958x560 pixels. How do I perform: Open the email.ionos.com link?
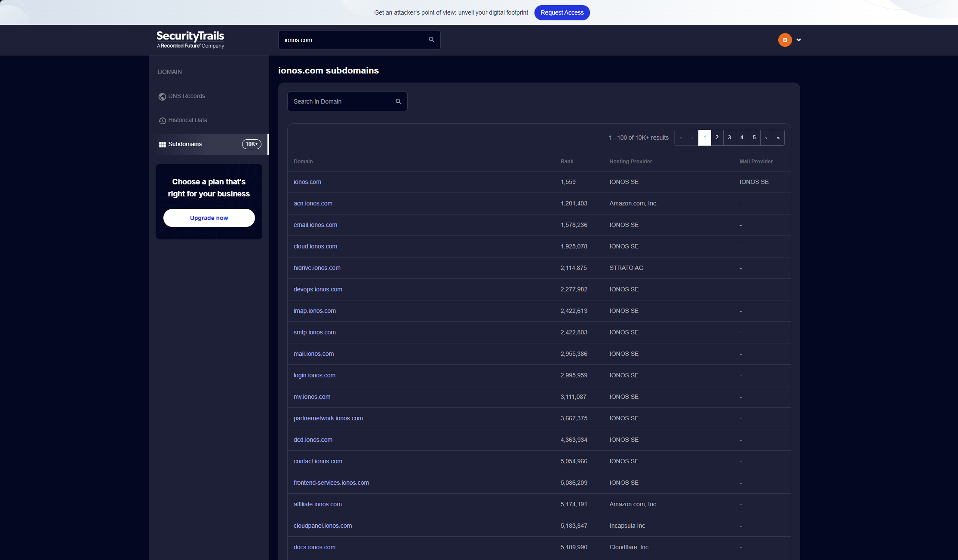click(x=315, y=225)
